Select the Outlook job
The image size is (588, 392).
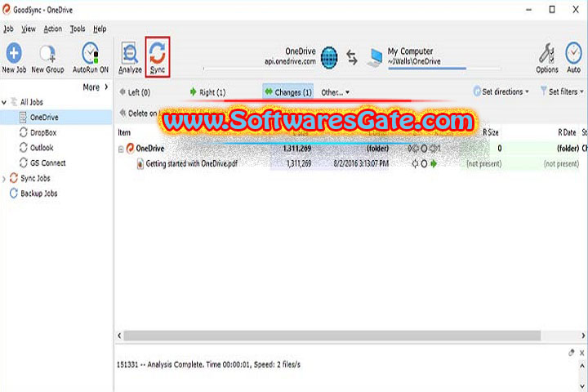click(42, 148)
